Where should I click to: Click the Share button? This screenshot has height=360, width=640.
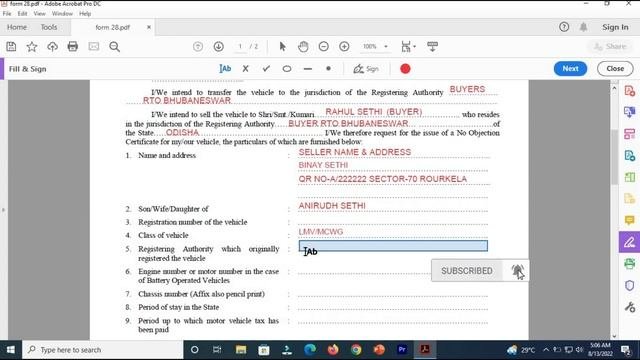point(610,47)
